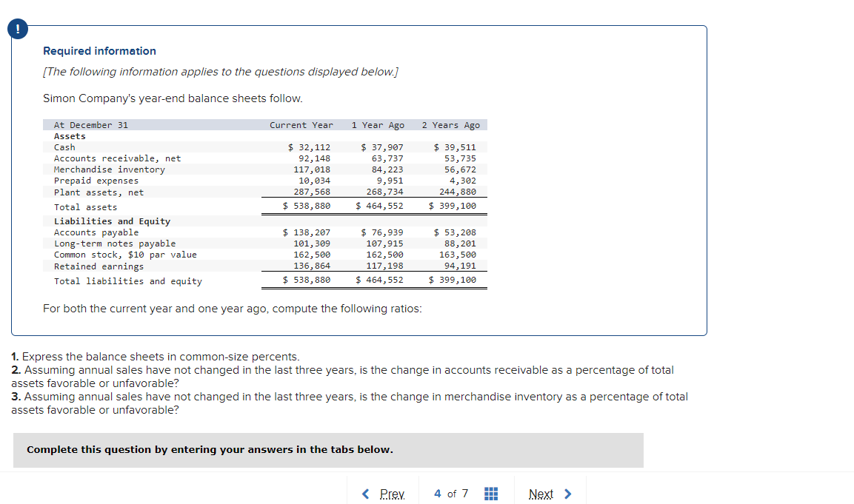Click the 'At December 31' header cell
Screen dimensions: 854x504
91,125
